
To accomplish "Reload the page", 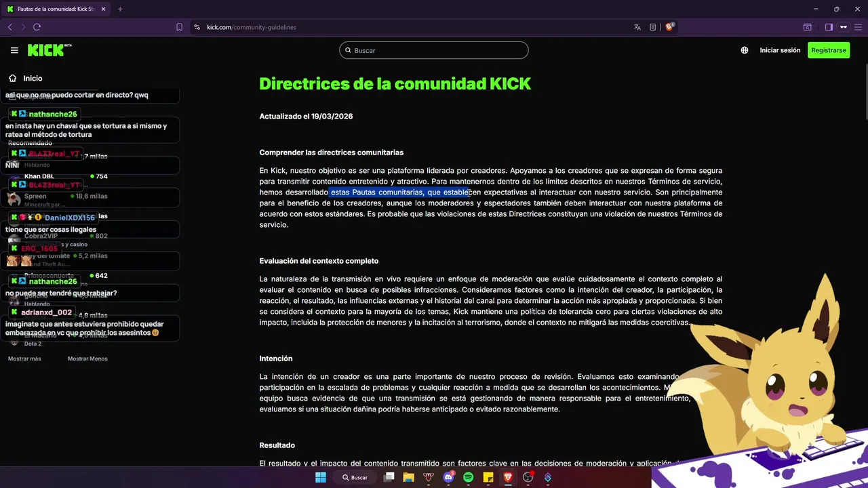I will [37, 27].
